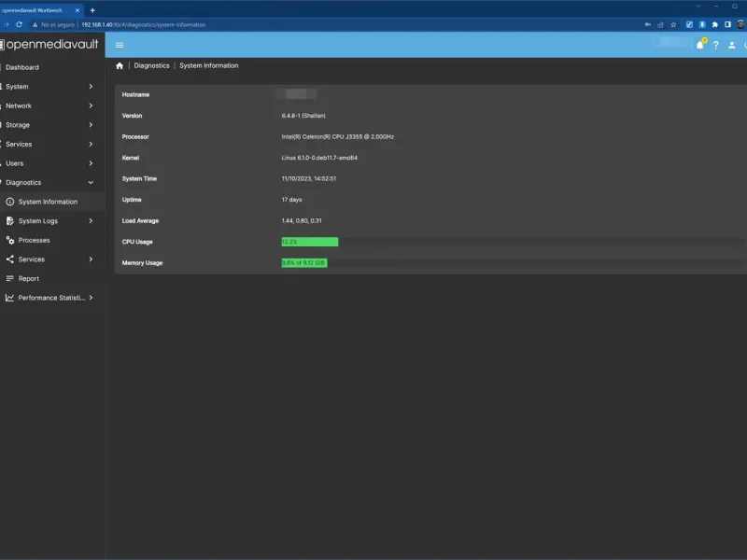
Task: Expand the System menu chevron
Action: (91, 87)
